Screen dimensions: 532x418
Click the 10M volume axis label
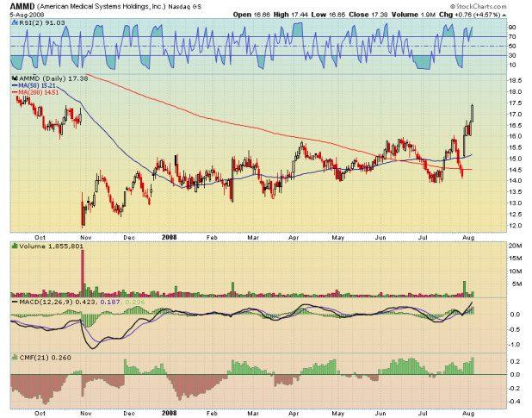point(515,271)
